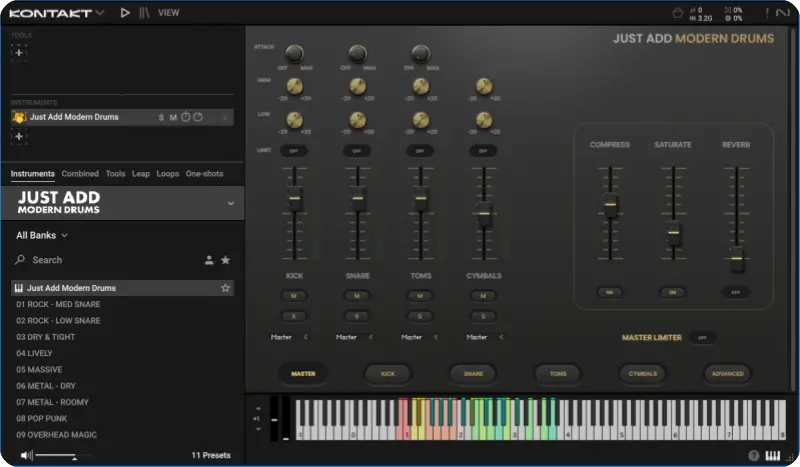Switch to the Loops tab
Image resolution: width=800 pixels, height=467 pixels.
point(167,174)
